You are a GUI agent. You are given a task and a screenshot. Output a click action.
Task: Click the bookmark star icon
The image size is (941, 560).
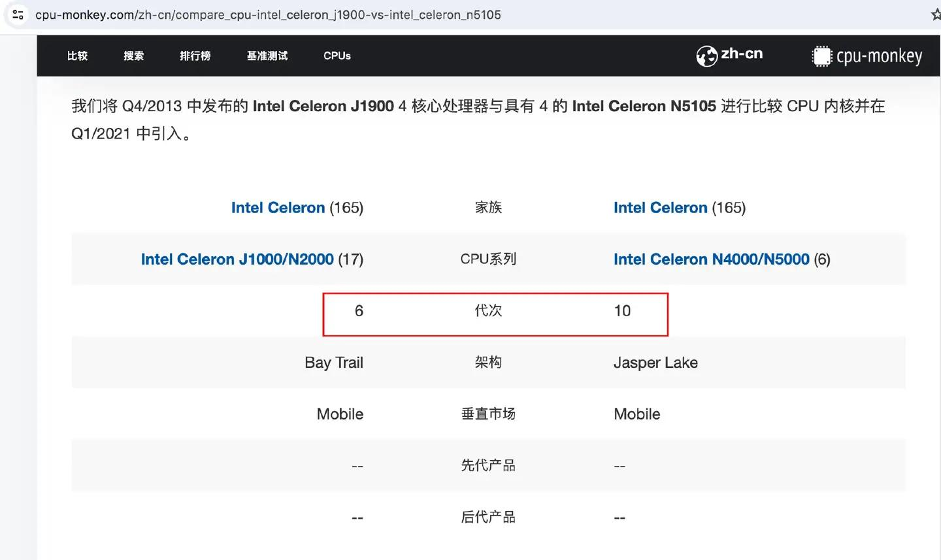click(936, 14)
